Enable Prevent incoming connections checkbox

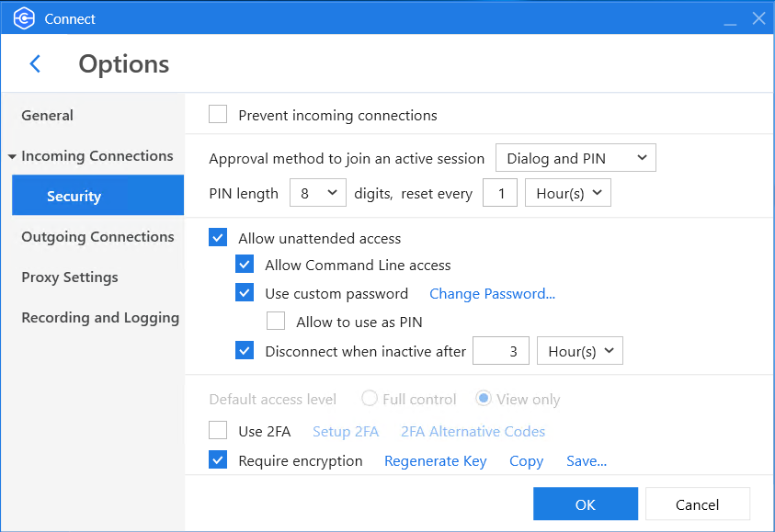pos(218,114)
